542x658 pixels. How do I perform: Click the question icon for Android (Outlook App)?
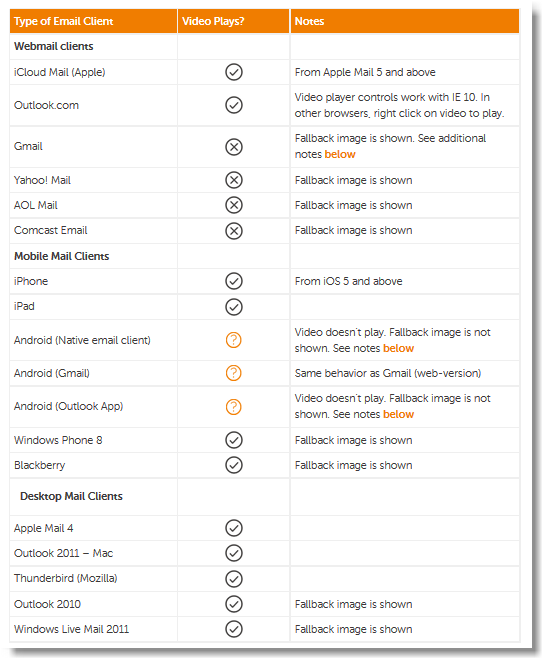(234, 407)
